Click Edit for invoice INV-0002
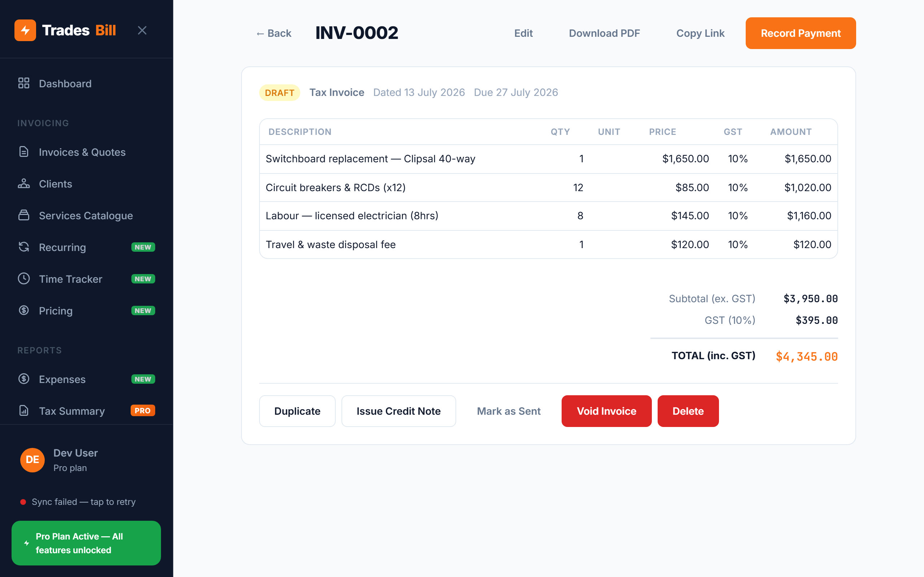 [523, 33]
